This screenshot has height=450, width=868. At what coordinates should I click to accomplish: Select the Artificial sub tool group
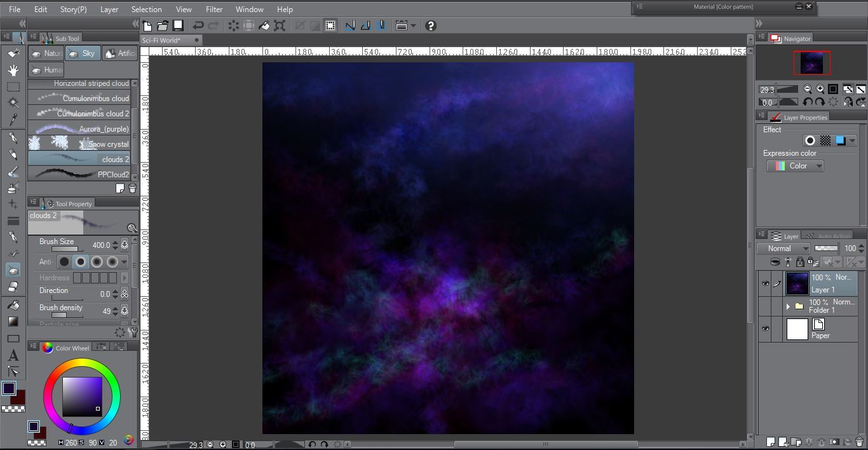119,53
